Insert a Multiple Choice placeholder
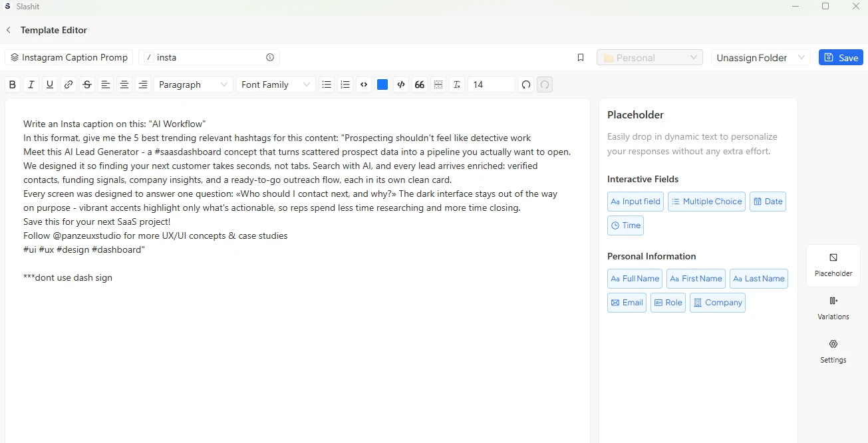The width and height of the screenshot is (868, 443). pos(707,202)
